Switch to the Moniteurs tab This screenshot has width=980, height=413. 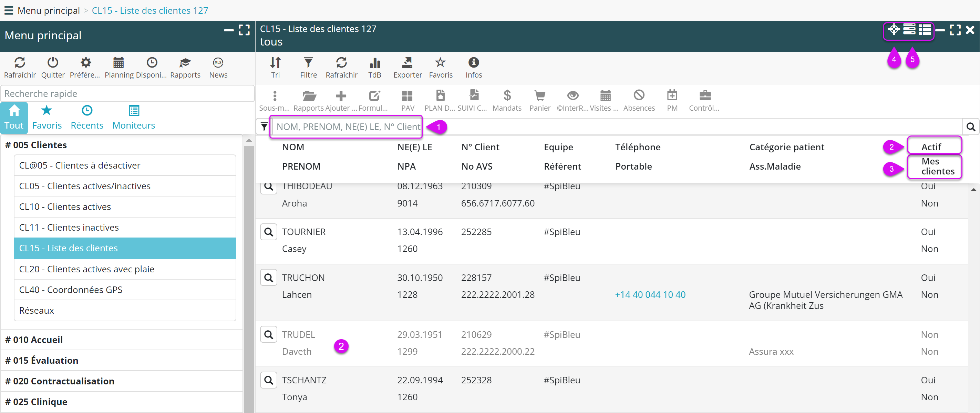click(134, 118)
